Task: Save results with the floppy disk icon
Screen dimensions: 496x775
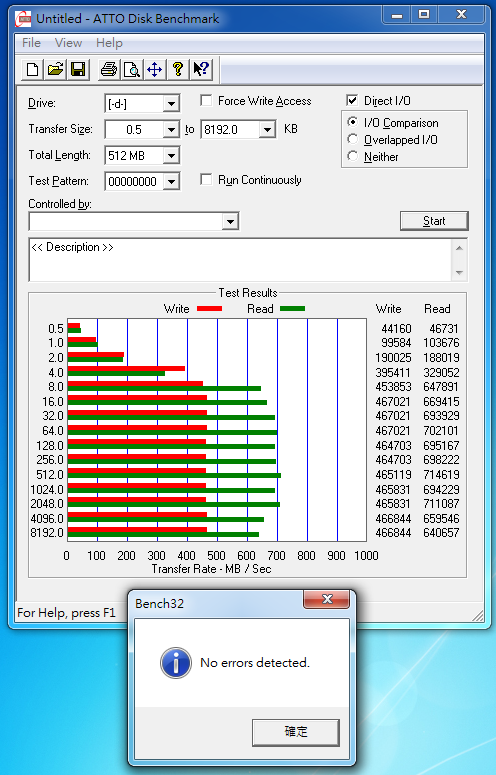Action: coord(78,69)
